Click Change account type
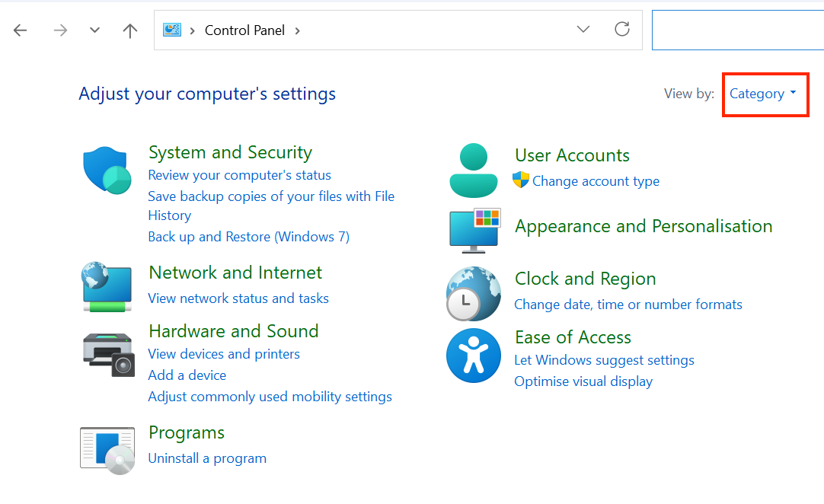 pos(596,181)
